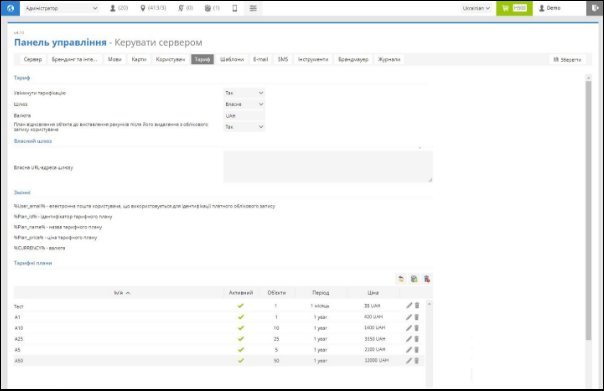Select the active Тариф tab

(202, 59)
